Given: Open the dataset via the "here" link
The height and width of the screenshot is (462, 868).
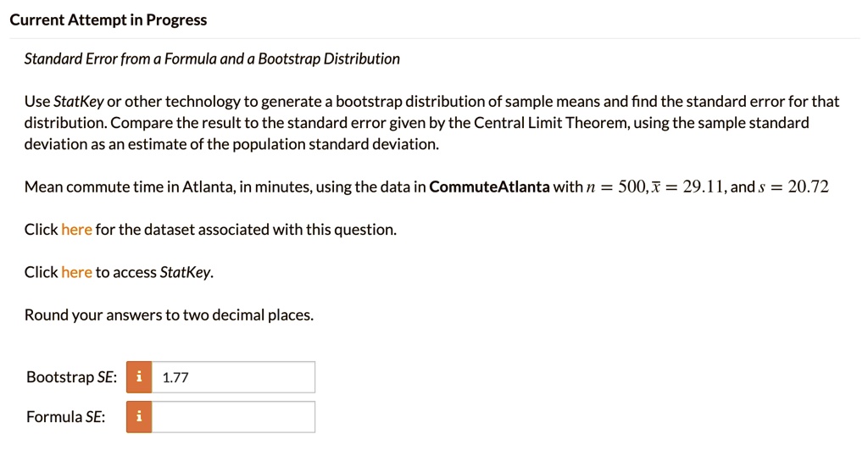Looking at the screenshot, I should pyautogui.click(x=76, y=230).
